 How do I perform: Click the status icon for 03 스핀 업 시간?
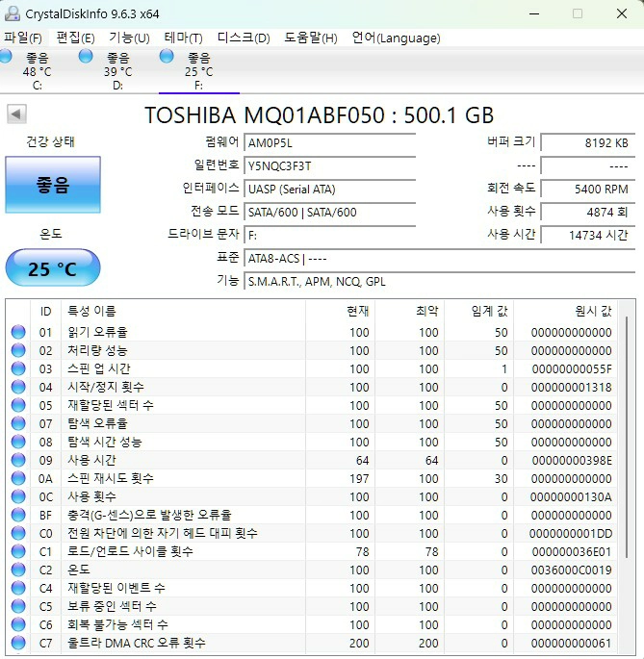[18, 368]
